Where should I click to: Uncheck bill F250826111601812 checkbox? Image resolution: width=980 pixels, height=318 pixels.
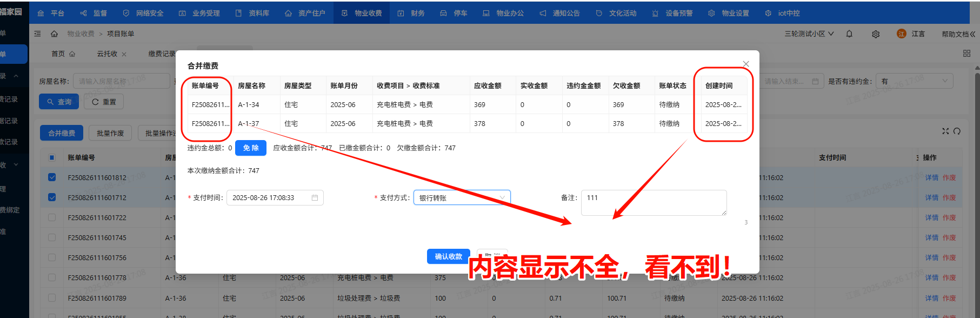52,177
